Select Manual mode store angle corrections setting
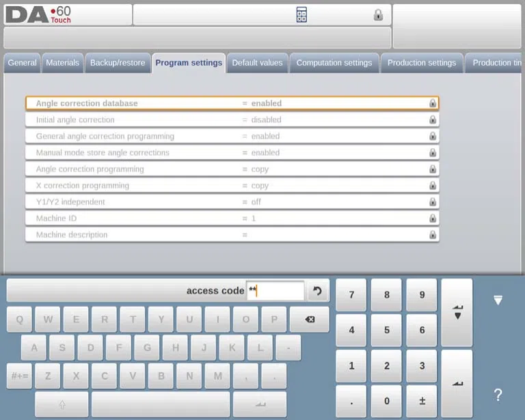 tap(232, 152)
